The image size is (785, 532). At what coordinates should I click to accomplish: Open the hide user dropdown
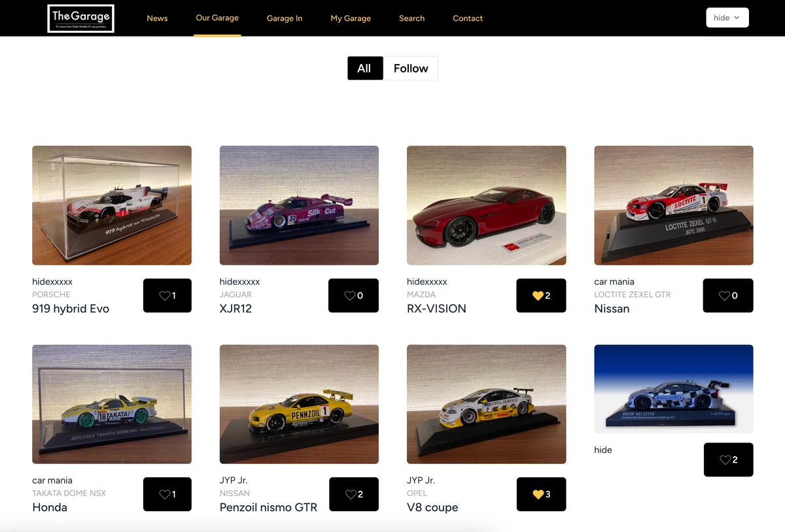[x=727, y=18]
